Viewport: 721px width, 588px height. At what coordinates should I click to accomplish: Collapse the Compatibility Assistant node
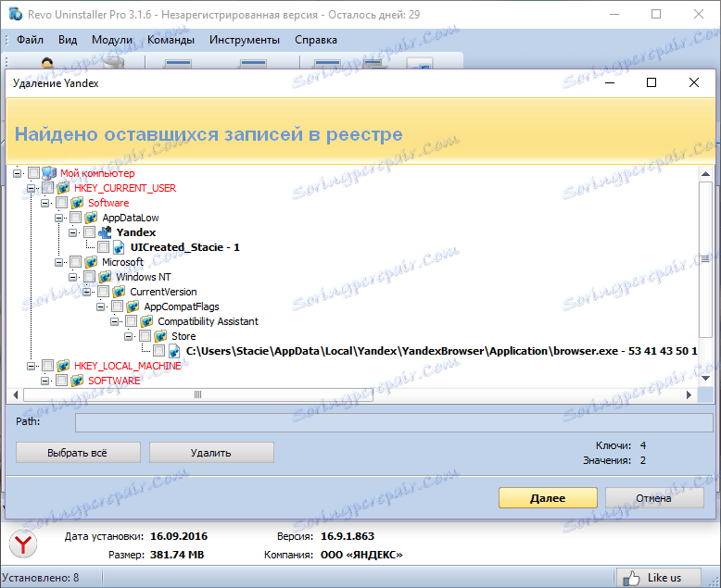tap(115, 321)
